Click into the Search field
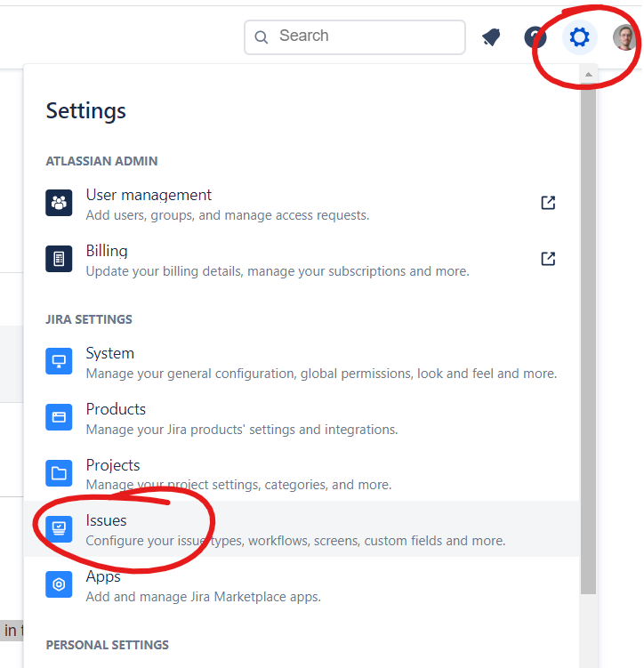This screenshot has height=668, width=644. click(354, 37)
